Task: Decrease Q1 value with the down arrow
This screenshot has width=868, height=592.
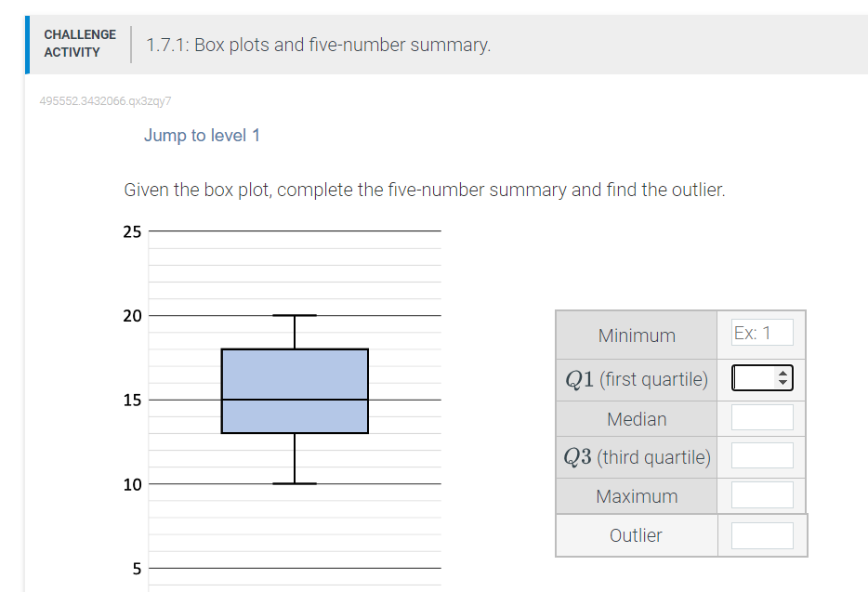Action: coord(783,382)
